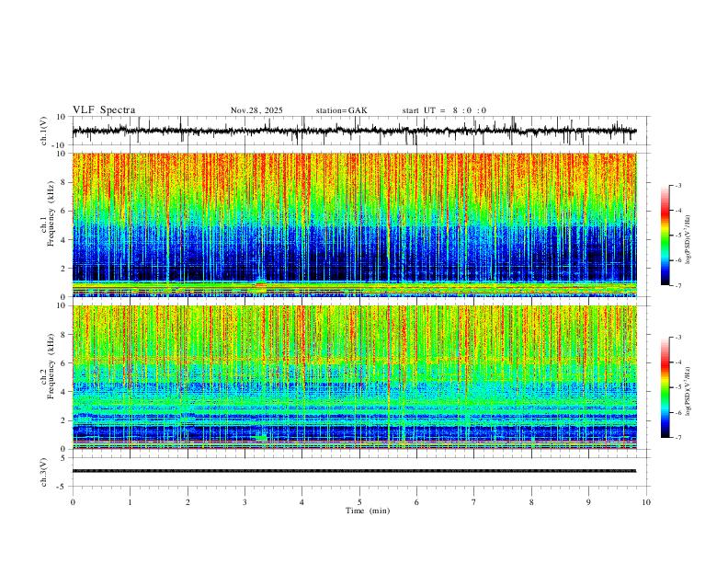Click inside the ch.2 spectrogram panel
The image size is (728, 563).
click(354, 377)
